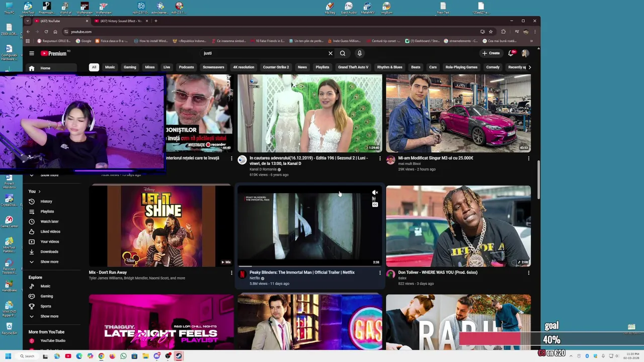
Task: Open a new browser tab
Action: point(155,21)
